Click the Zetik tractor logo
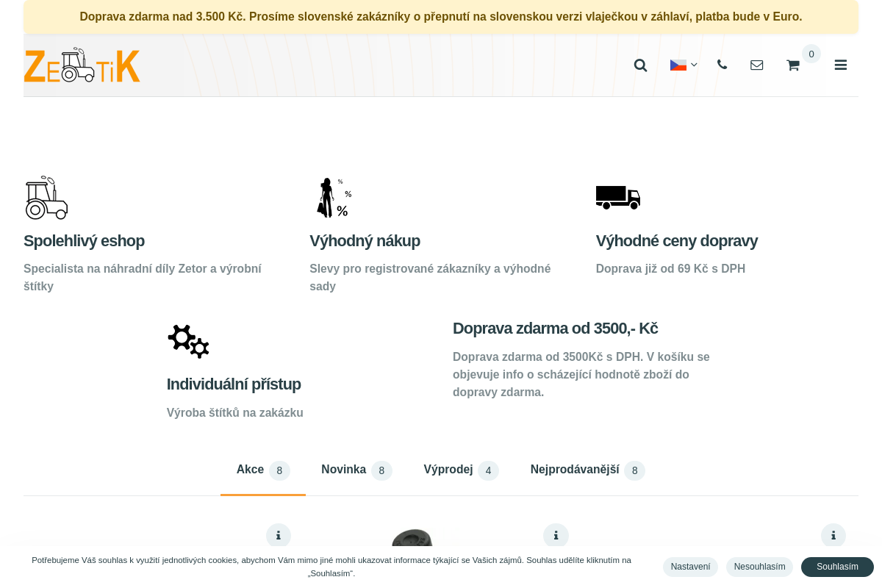The width and height of the screenshot is (882, 588). 82,65
